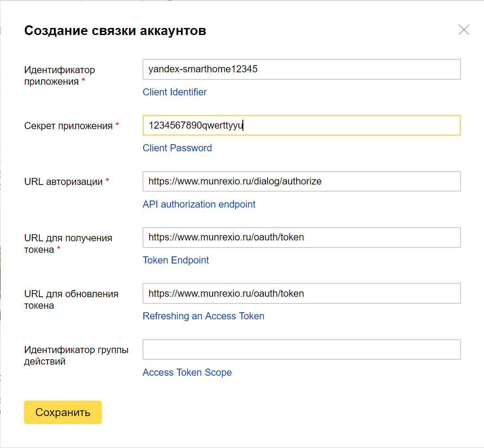Click the 'Секрет приложения' text label
The height and width of the screenshot is (448, 484).
pos(68,126)
